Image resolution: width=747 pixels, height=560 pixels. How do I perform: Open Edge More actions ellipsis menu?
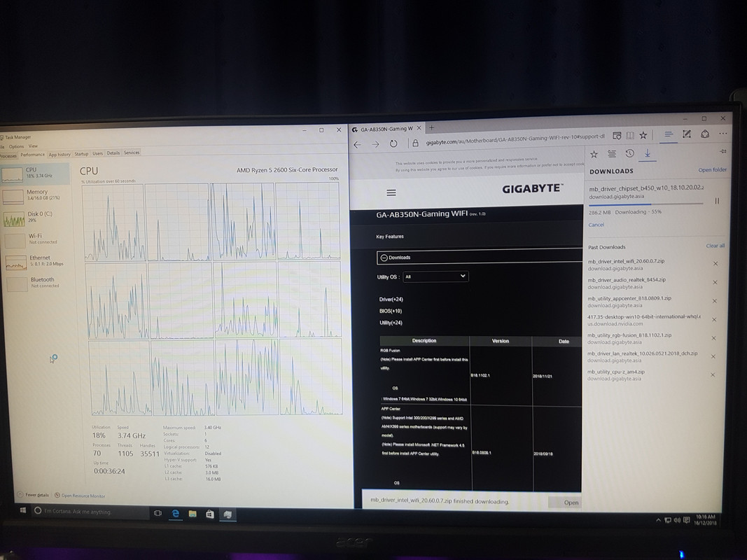tap(722, 134)
